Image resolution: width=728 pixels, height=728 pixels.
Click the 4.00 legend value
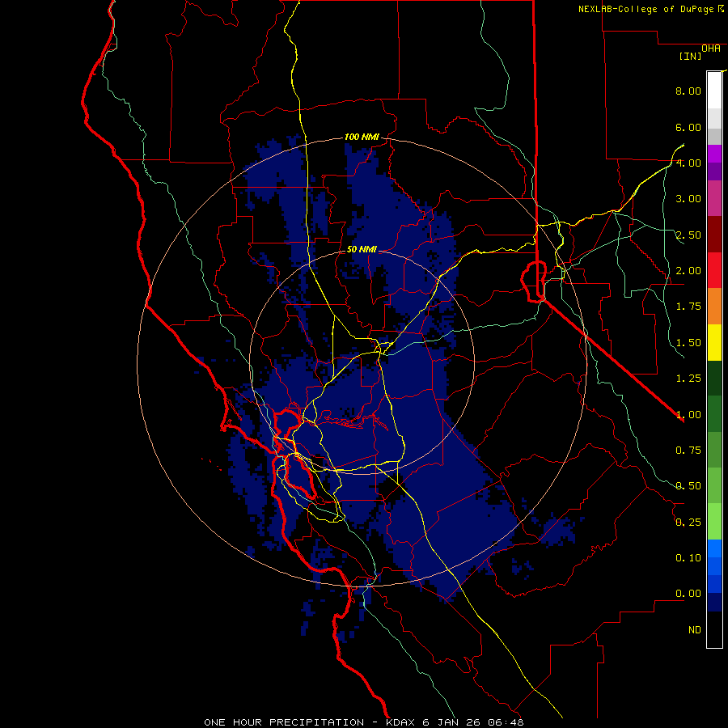point(688,163)
